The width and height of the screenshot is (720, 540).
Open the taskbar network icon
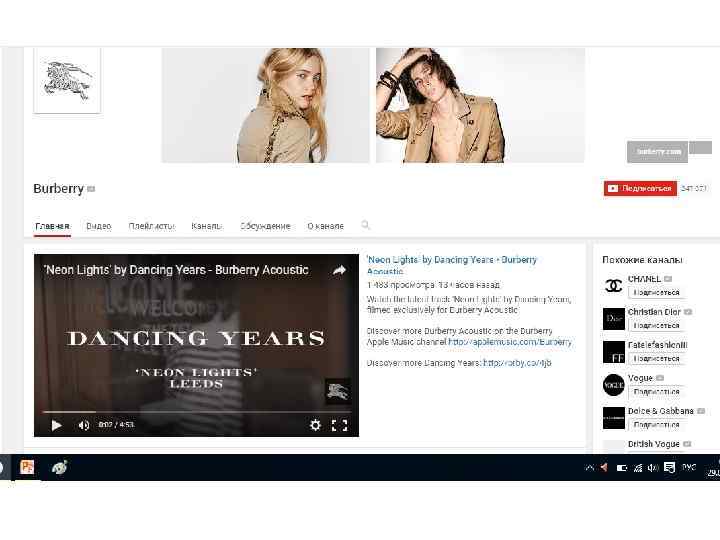[637, 468]
